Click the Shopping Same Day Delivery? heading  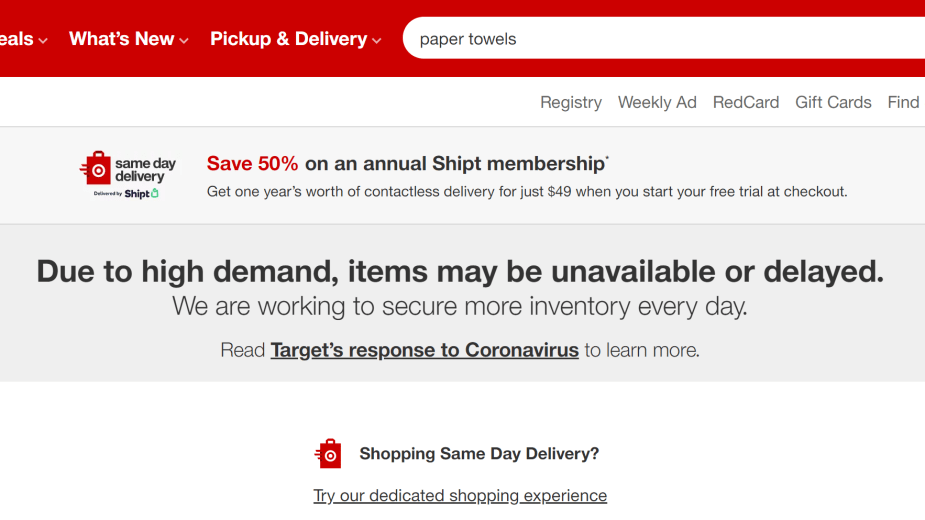(479, 454)
